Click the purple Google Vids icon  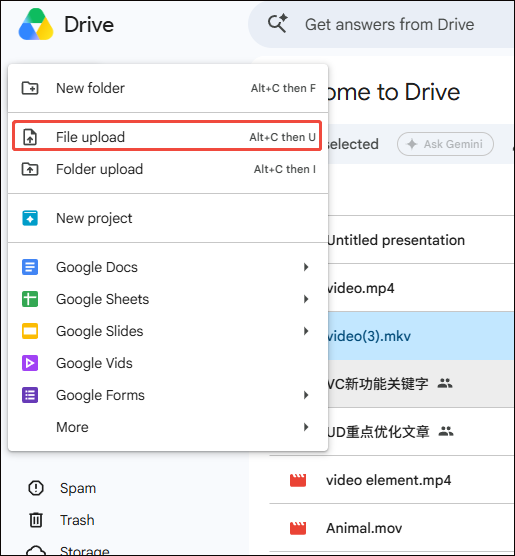click(x=30, y=363)
